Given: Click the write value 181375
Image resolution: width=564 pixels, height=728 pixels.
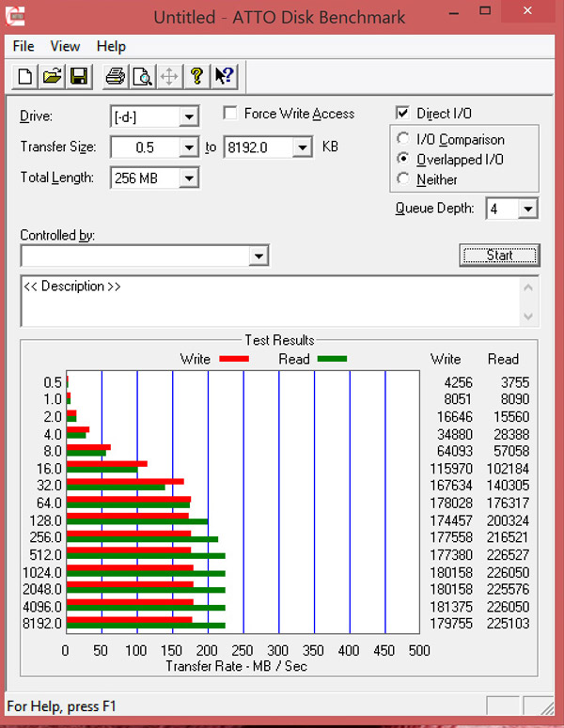Looking at the screenshot, I should (x=451, y=607).
